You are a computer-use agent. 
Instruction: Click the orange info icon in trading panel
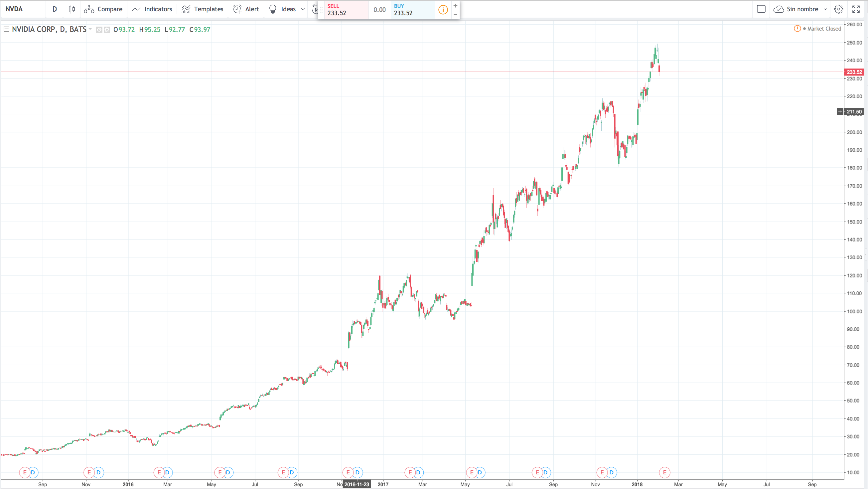coord(443,10)
